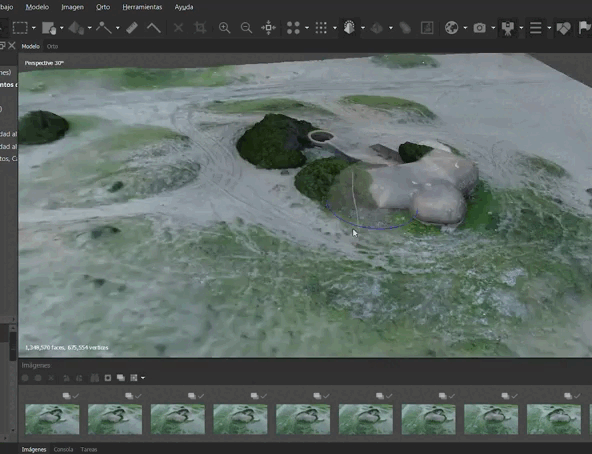Viewport: 592px width, 454px height.
Task: Switch to the Orto view tab
Action: (x=52, y=46)
